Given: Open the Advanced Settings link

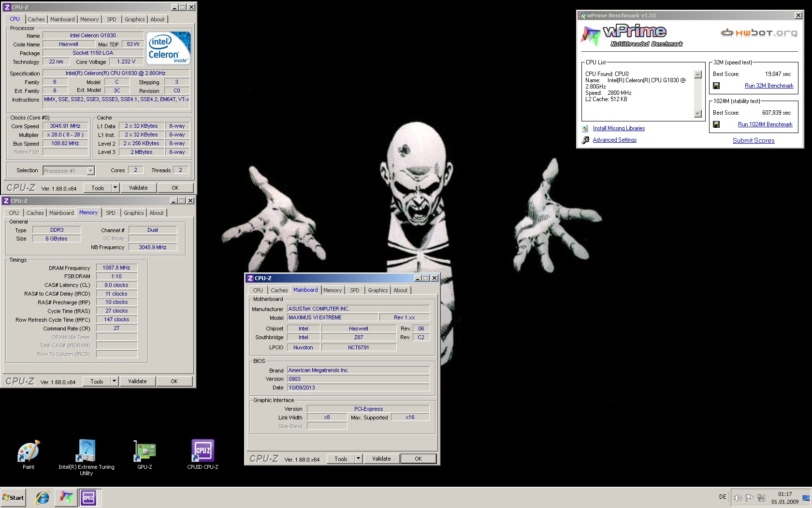Looking at the screenshot, I should 615,140.
